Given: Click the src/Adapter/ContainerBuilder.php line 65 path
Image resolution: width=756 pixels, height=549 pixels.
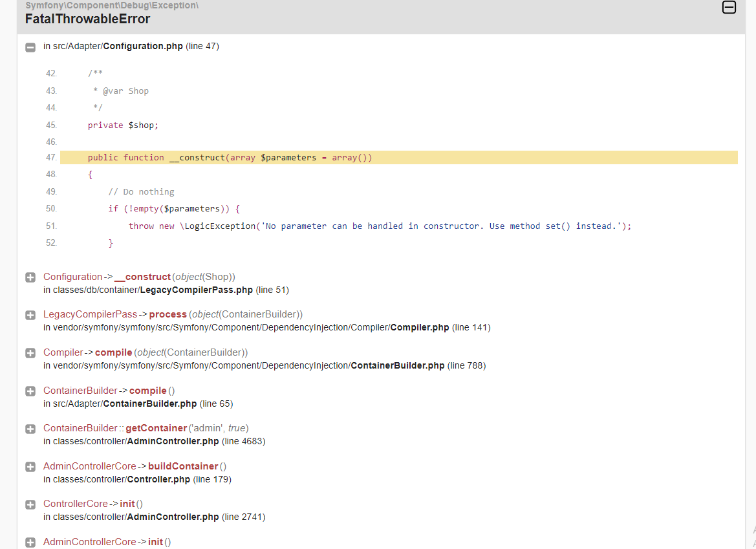Looking at the screenshot, I should click(x=138, y=404).
